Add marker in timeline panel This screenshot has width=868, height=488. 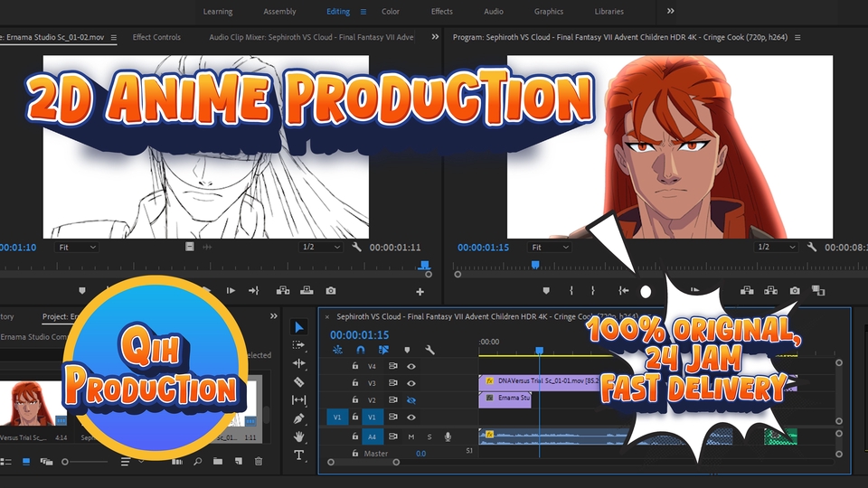coord(407,350)
